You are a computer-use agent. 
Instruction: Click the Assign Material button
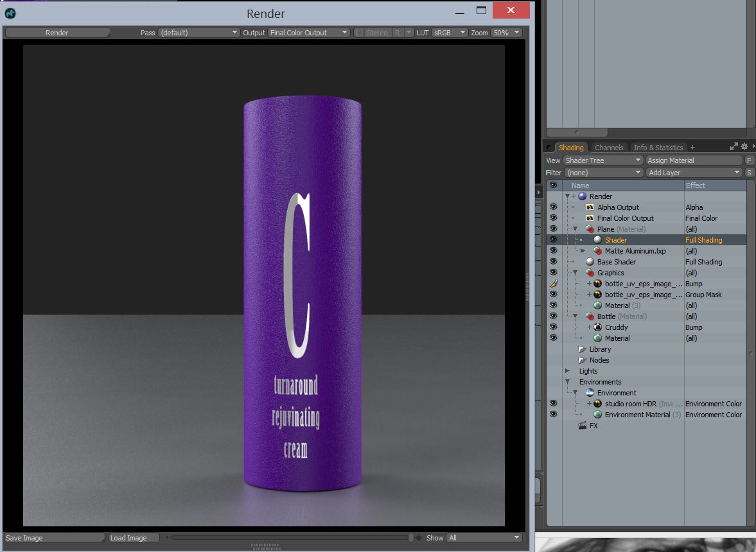point(694,160)
